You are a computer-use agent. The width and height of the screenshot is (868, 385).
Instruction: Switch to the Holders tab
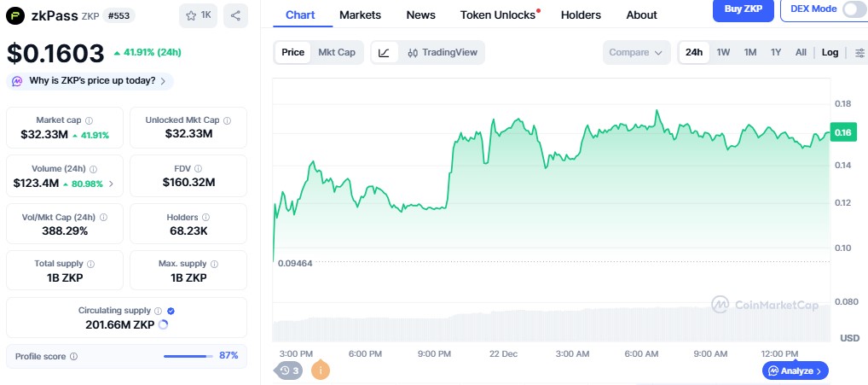click(581, 15)
